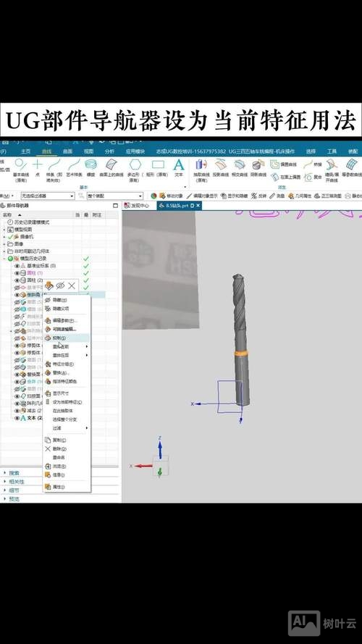Image resolution: width=362 pixels, height=644 pixels.
Task: Open the 曲面 ribbon tab
Action: coord(68,151)
